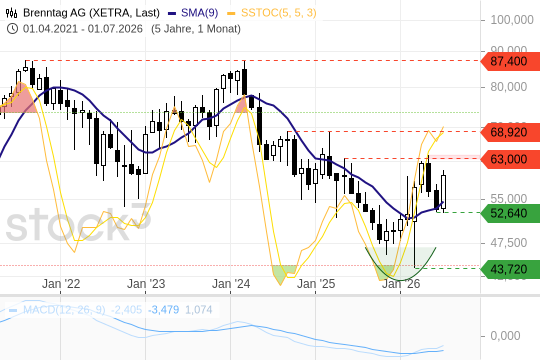Click the 52,640 green support price tag
Screen dimensions: 540x360
click(510, 213)
